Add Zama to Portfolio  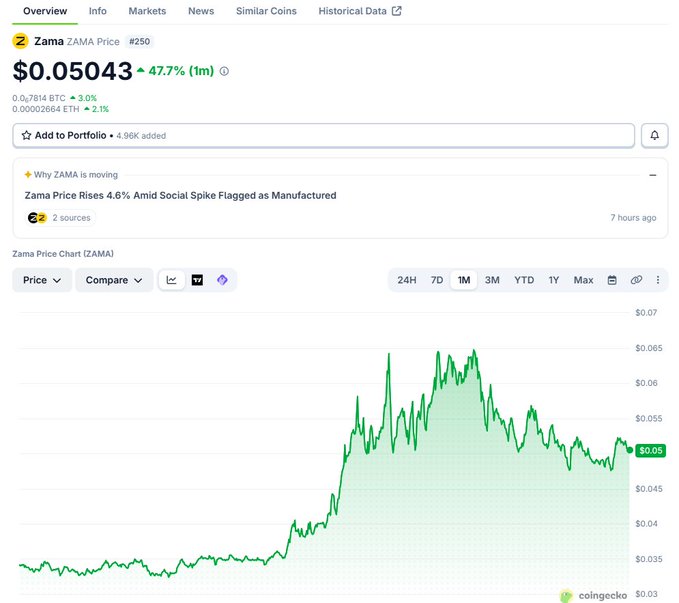coord(323,136)
